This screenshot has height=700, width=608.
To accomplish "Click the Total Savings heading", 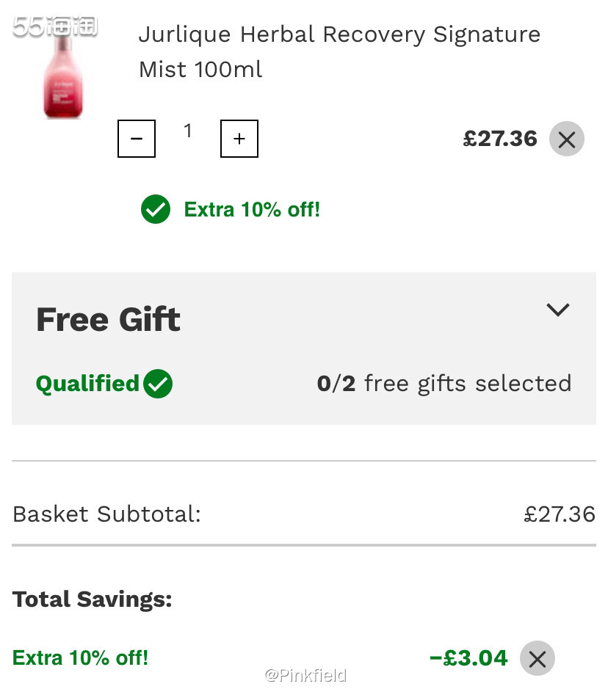I will (92, 599).
